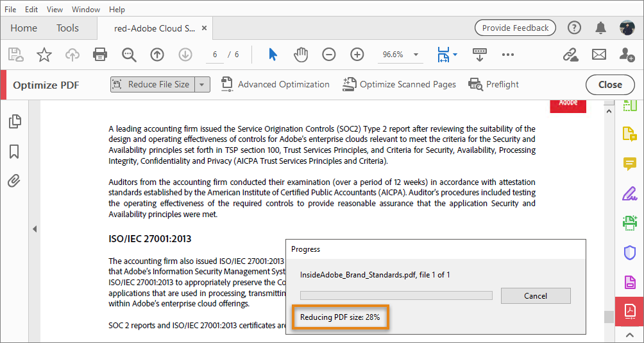Click the progress bar in Progress dialog
Image resolution: width=644 pixels, height=343 pixels.
click(x=396, y=295)
